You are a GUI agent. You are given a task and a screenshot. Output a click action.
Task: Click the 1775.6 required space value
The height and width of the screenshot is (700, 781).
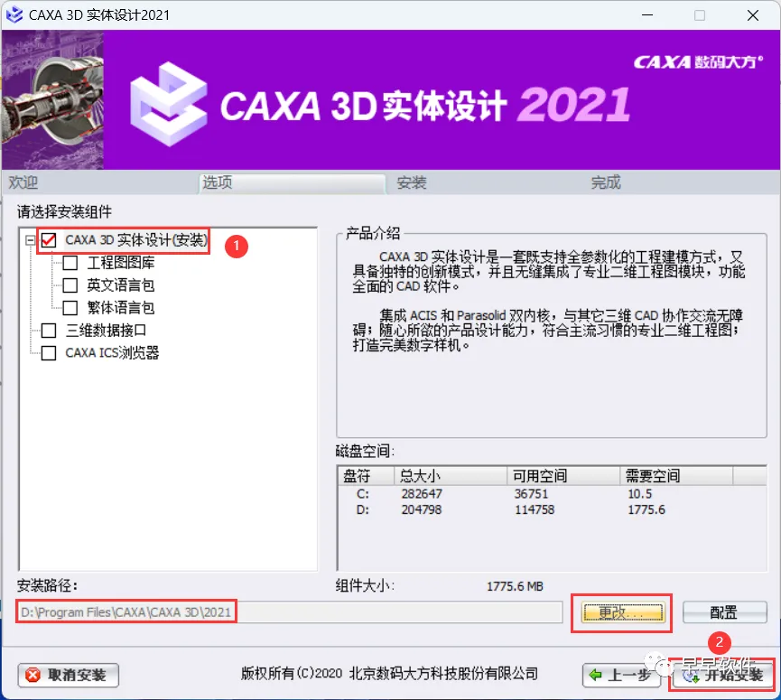point(646,509)
